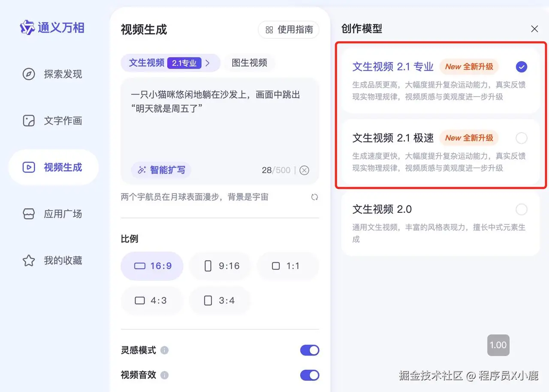
Task: Select the 文生视频 2.0 radio button
Action: 522,209
